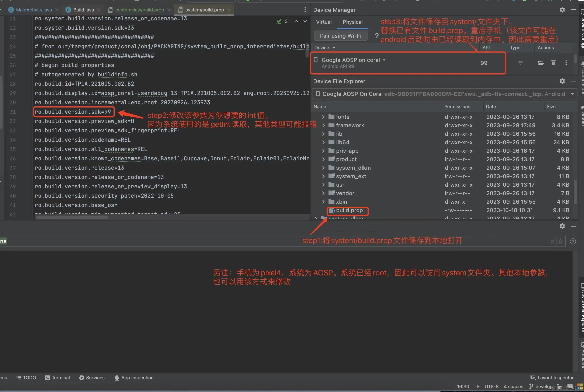Viewport: 584px width, 392px height.
Task: Switch to Build.java tab
Action: [83, 10]
